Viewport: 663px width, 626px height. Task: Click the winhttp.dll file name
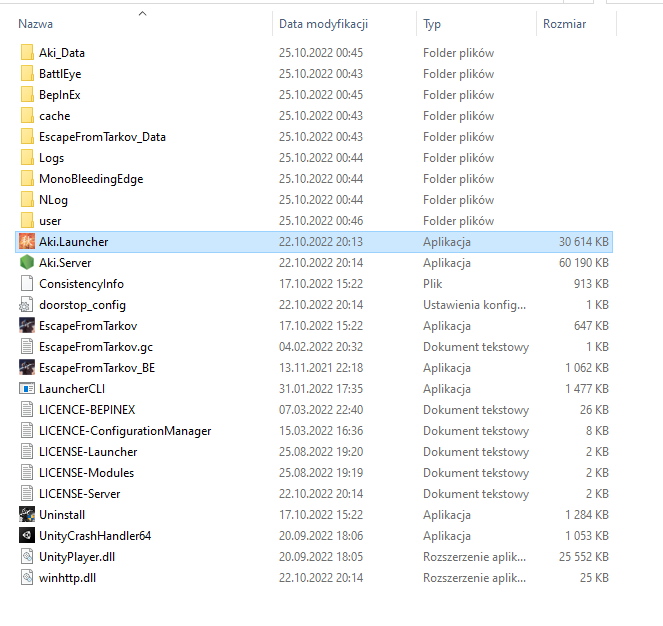68,578
